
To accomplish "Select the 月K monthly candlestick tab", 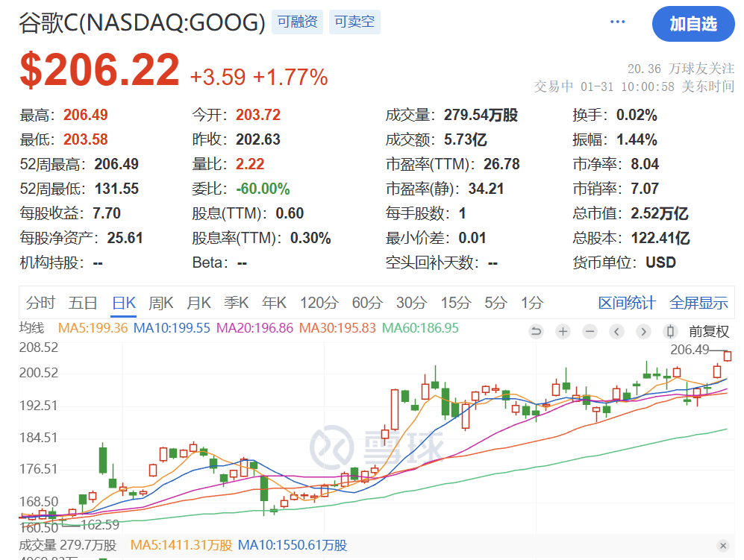I will [x=198, y=303].
